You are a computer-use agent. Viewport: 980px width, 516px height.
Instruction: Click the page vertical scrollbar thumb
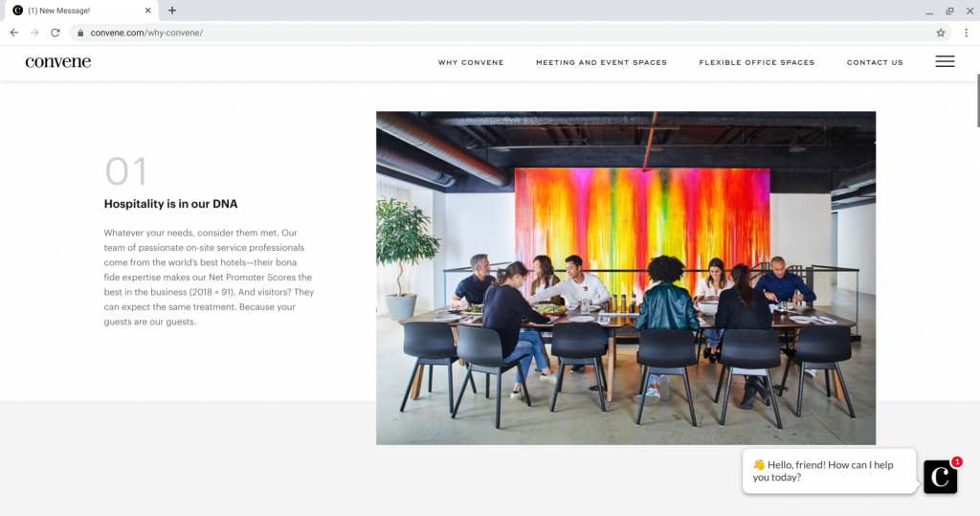coord(977,101)
